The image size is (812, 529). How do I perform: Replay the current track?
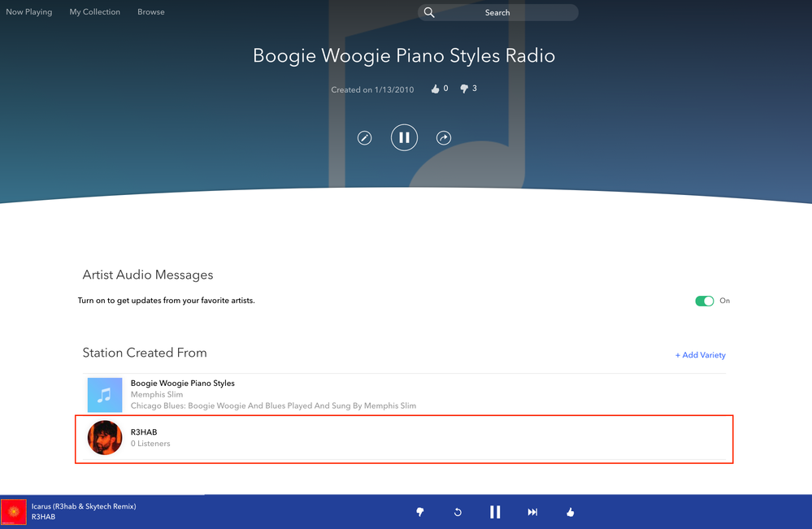tap(458, 512)
